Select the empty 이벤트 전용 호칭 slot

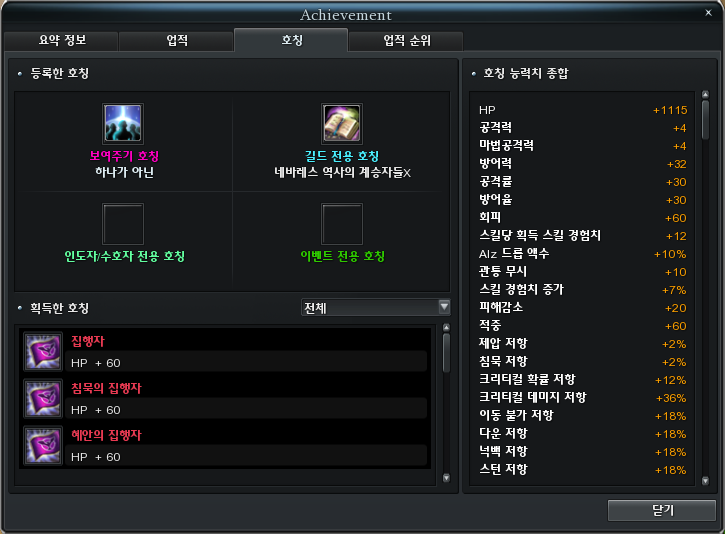(342, 224)
